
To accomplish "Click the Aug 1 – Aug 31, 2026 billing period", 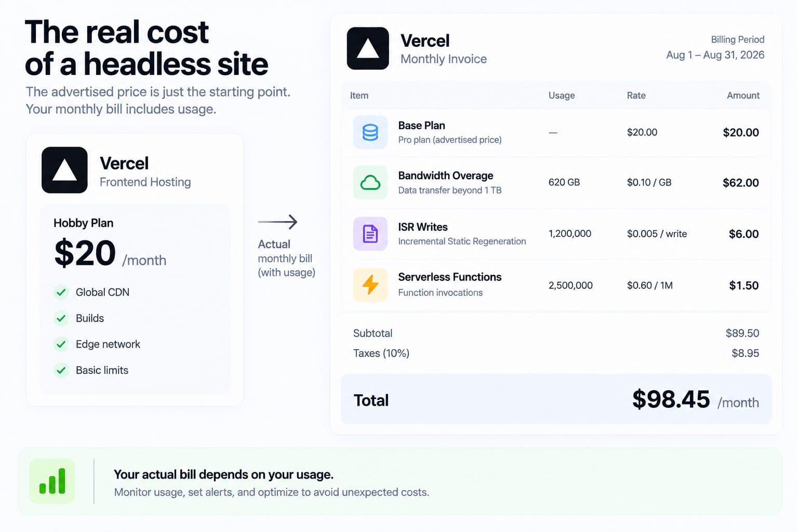I will 715,55.
